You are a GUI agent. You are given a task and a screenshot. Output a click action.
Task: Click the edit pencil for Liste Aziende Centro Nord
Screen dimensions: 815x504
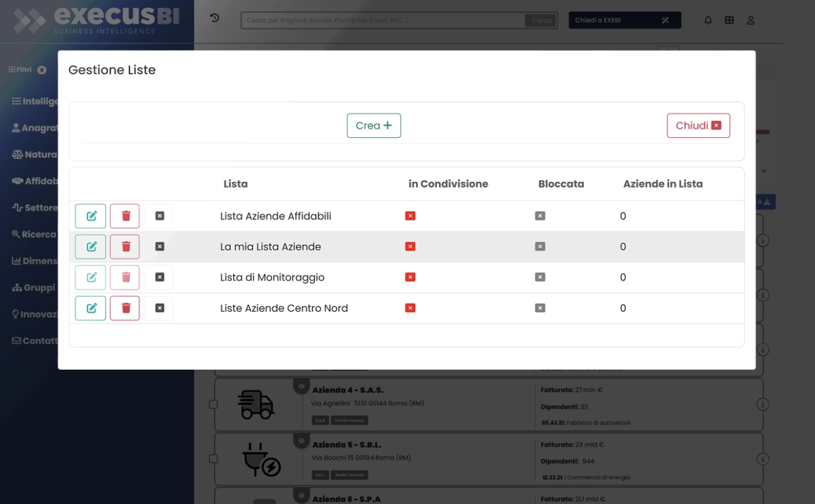pos(90,308)
